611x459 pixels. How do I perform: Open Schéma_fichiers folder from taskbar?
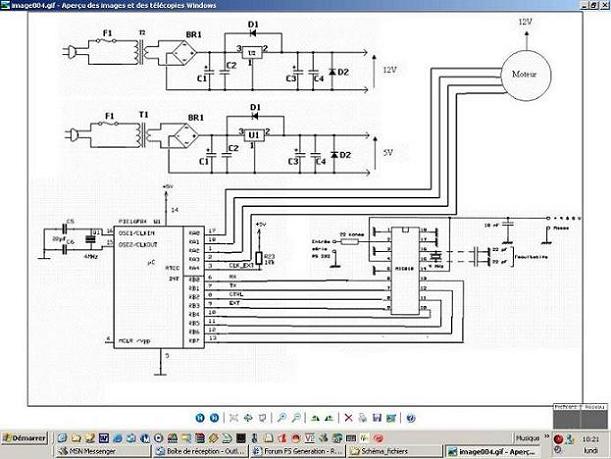394,452
